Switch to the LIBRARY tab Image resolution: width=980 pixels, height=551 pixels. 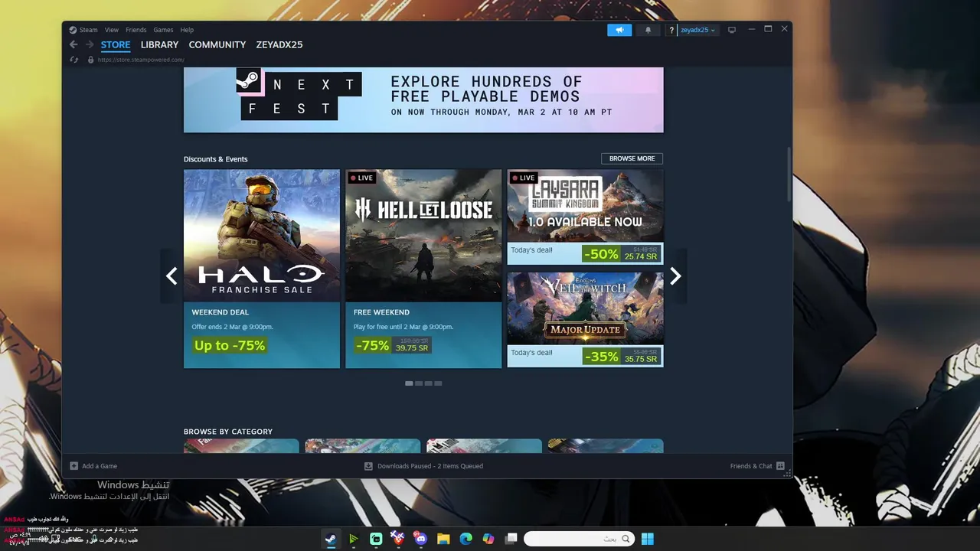pos(159,44)
